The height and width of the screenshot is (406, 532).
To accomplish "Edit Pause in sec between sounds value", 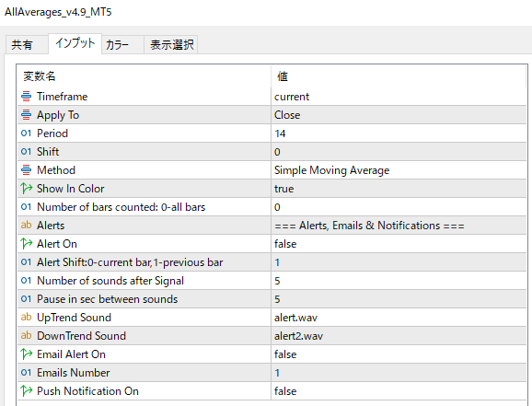I will click(399, 298).
